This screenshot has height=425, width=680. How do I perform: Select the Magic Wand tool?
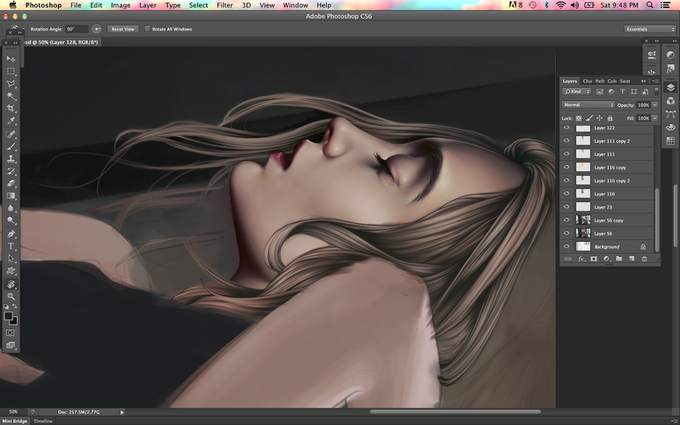[x=11, y=96]
